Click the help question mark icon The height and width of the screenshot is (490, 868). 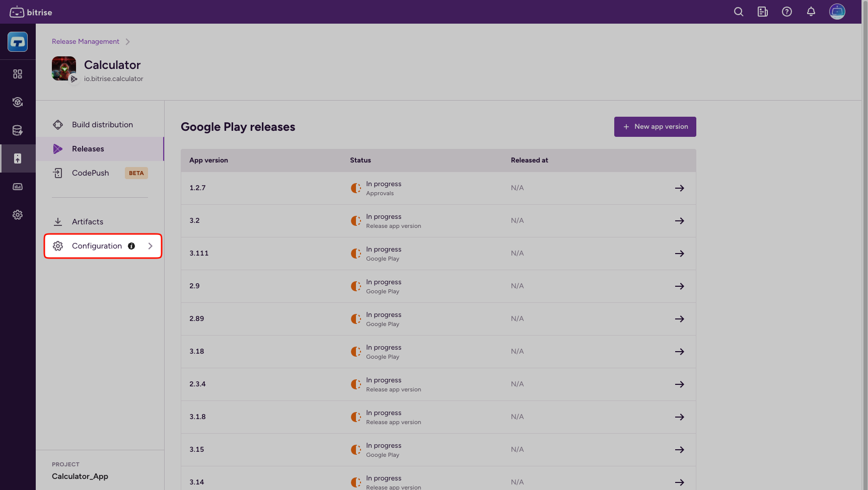pos(786,12)
